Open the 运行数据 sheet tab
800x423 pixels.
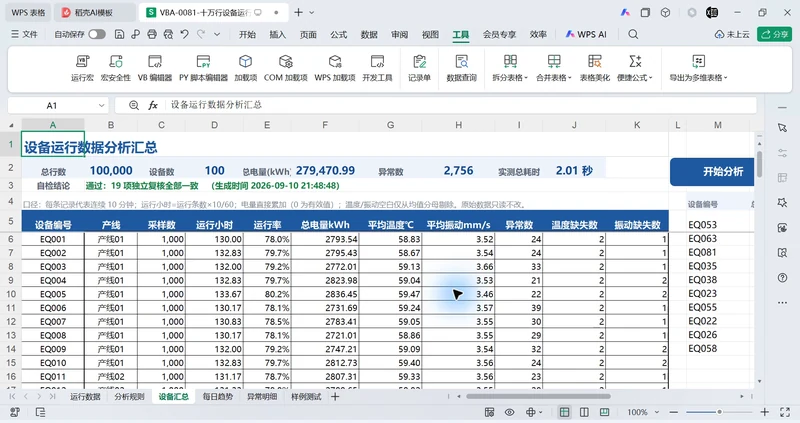[x=85, y=396]
